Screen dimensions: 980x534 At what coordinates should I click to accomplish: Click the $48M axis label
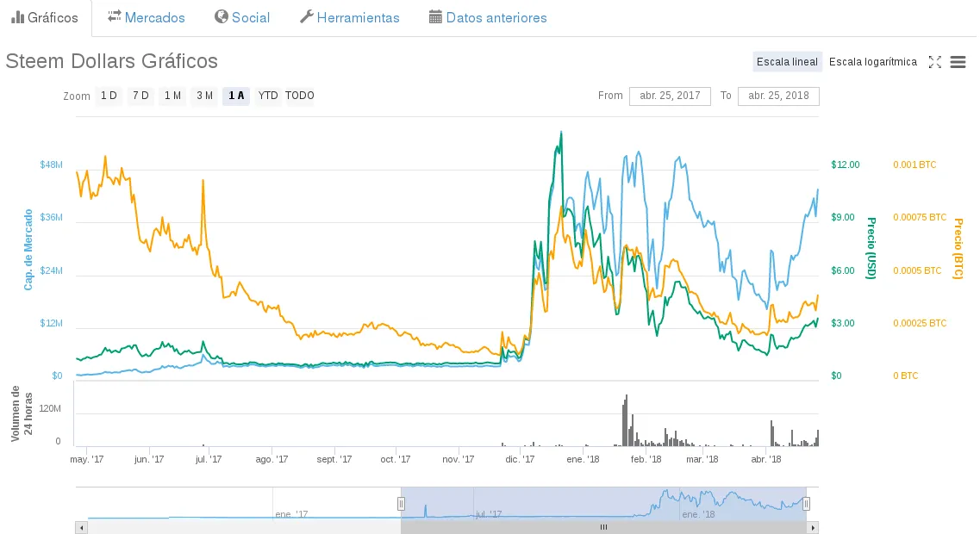51,165
